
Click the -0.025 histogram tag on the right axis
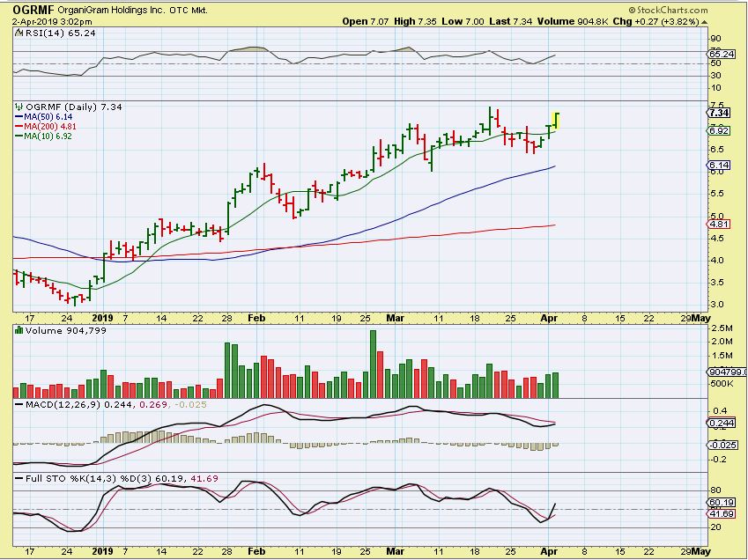pyautogui.click(x=722, y=446)
